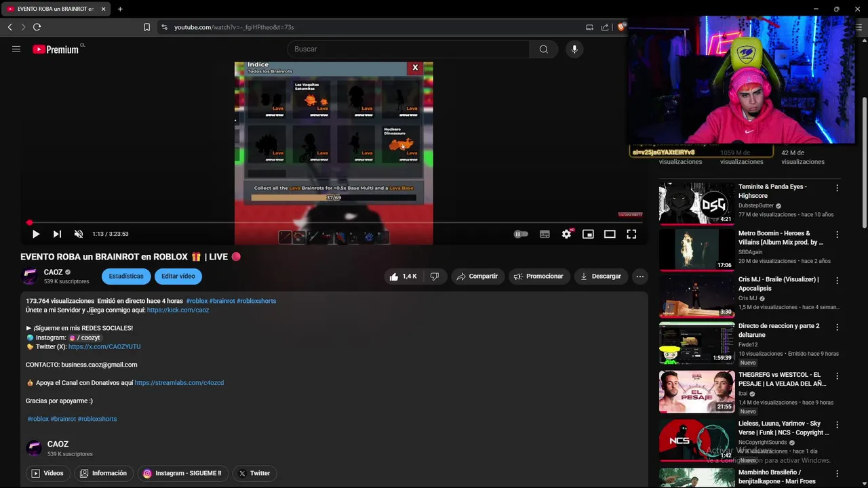
Task: Click the search magnifier button
Action: (543, 49)
